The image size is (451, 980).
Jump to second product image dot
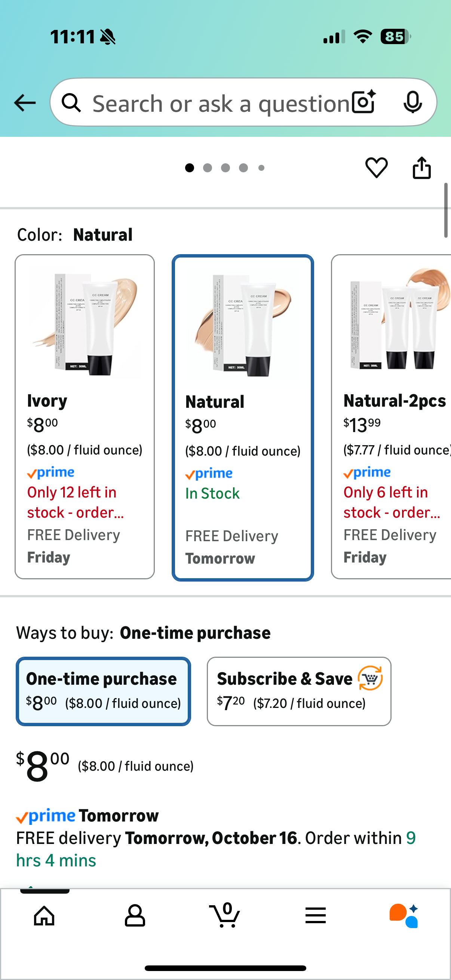[x=208, y=168]
